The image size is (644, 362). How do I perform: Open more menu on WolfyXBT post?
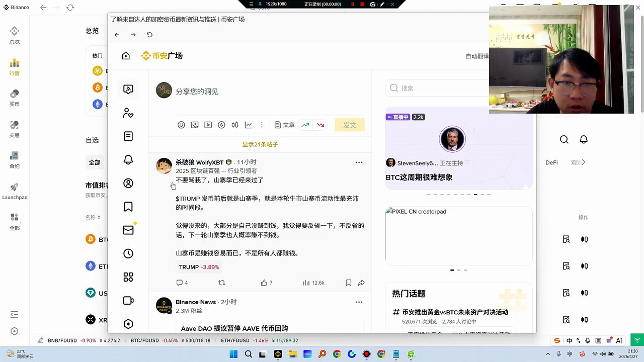coord(359,162)
